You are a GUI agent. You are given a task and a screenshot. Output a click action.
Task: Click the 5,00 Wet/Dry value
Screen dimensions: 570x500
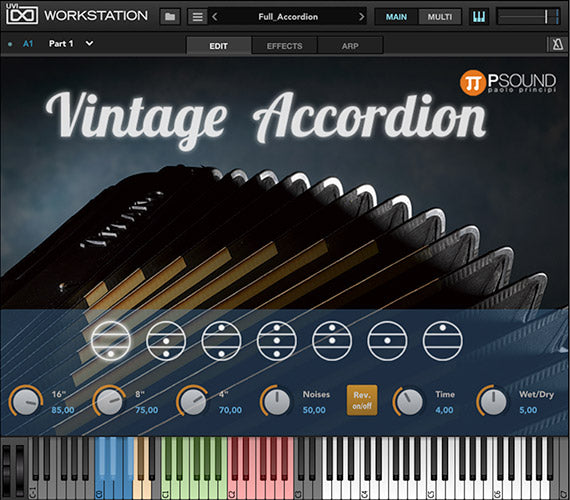point(528,410)
